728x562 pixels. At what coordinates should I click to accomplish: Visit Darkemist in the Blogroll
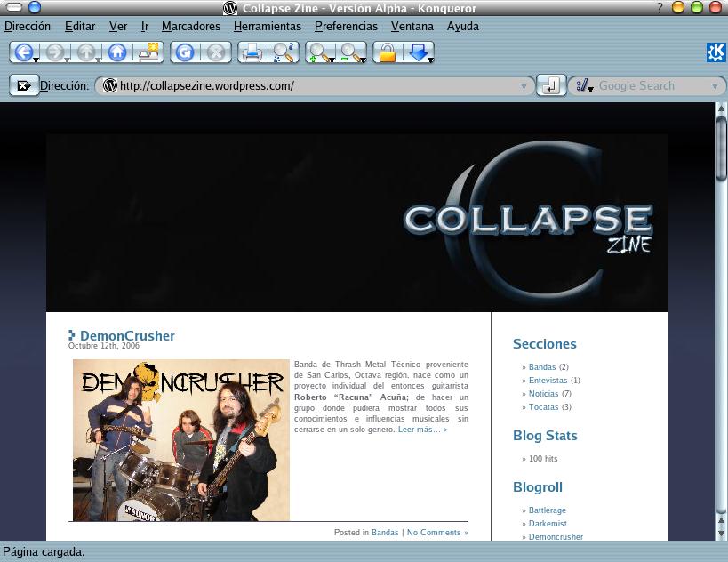[548, 524]
